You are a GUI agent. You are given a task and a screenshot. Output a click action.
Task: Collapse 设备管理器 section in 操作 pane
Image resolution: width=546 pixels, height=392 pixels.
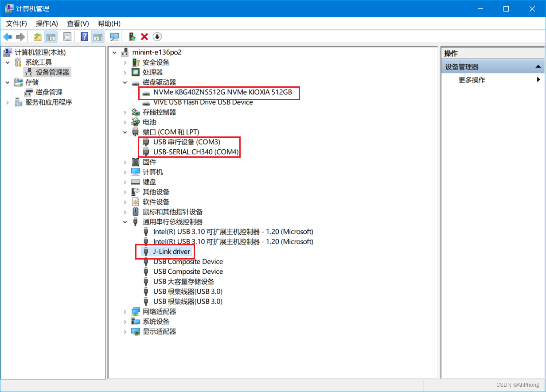point(538,67)
